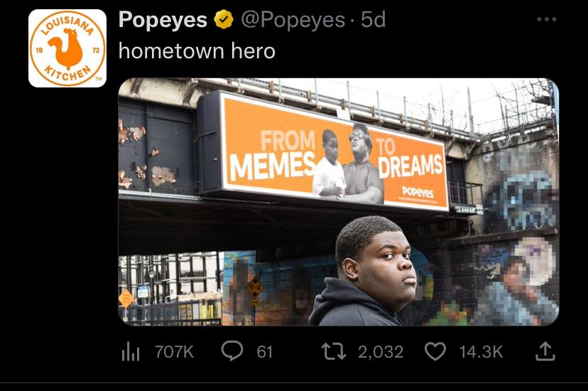Image resolution: width=588 pixels, height=391 pixels.
Task: Click the 2,032 retweets count
Action: point(381,351)
